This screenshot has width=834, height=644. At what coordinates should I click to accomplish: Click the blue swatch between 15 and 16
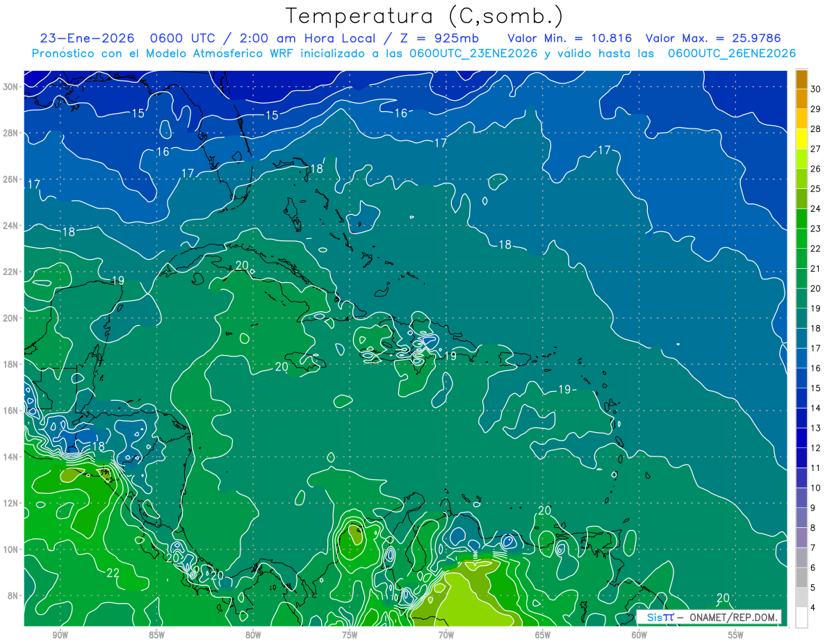pos(801,378)
